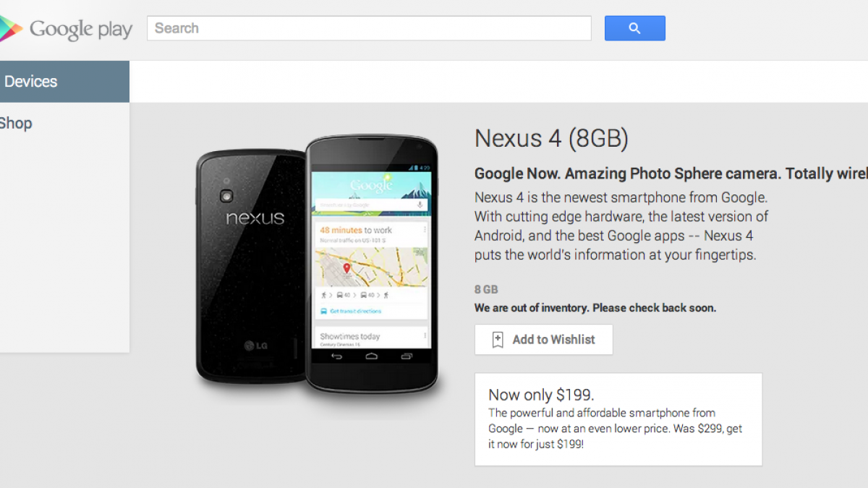Click the Now only $199 promo box
The image size is (868, 488).
tap(618, 419)
